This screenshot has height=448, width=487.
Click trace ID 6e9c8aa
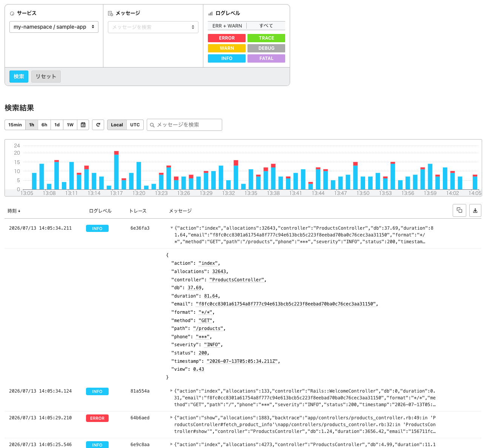click(140, 445)
